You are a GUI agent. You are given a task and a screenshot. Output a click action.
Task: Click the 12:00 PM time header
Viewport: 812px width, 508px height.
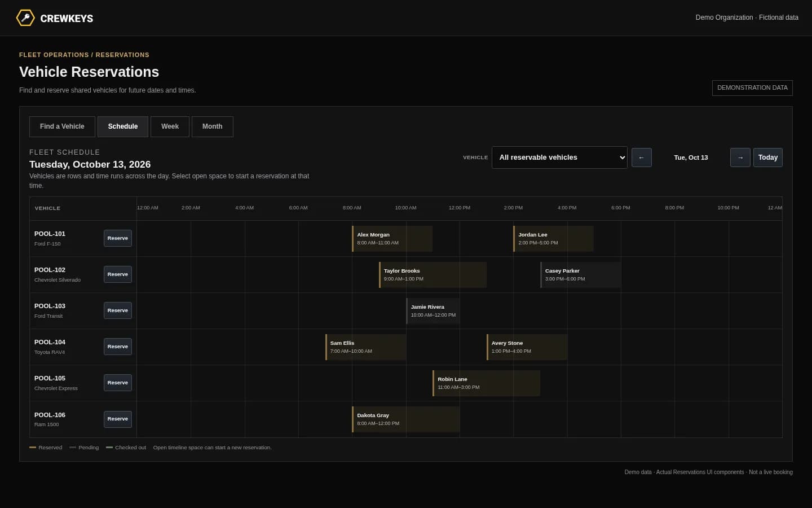tap(460, 208)
